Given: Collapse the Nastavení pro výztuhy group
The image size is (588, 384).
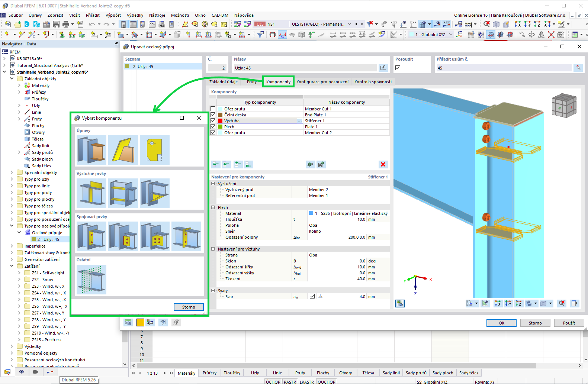Looking at the screenshot, I should [x=213, y=249].
